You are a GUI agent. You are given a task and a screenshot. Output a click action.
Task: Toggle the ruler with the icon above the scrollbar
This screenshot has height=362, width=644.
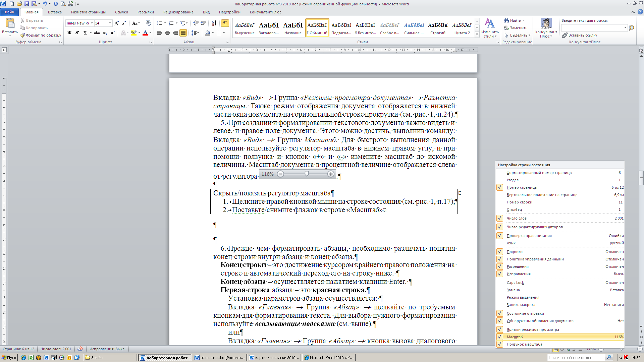pyautogui.click(x=641, y=51)
